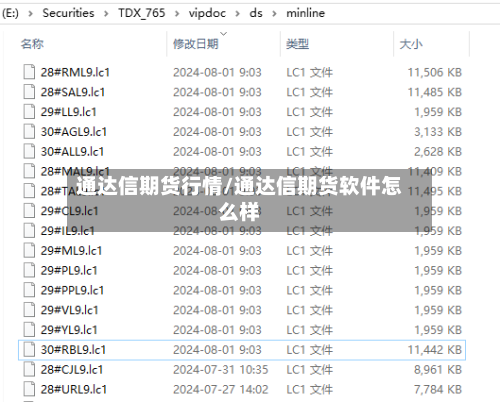The height and width of the screenshot is (402, 500).
Task: Select the file name 29#YL9.lc1
Action: coord(69,330)
